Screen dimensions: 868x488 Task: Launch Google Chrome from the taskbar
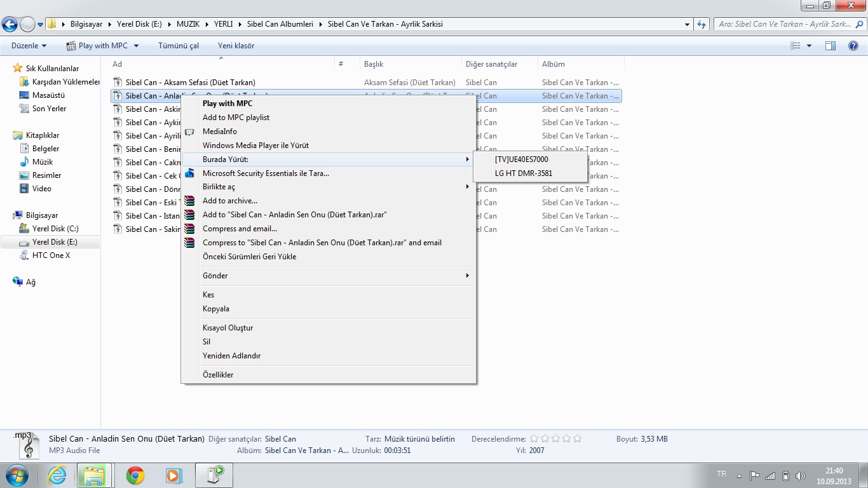point(135,475)
